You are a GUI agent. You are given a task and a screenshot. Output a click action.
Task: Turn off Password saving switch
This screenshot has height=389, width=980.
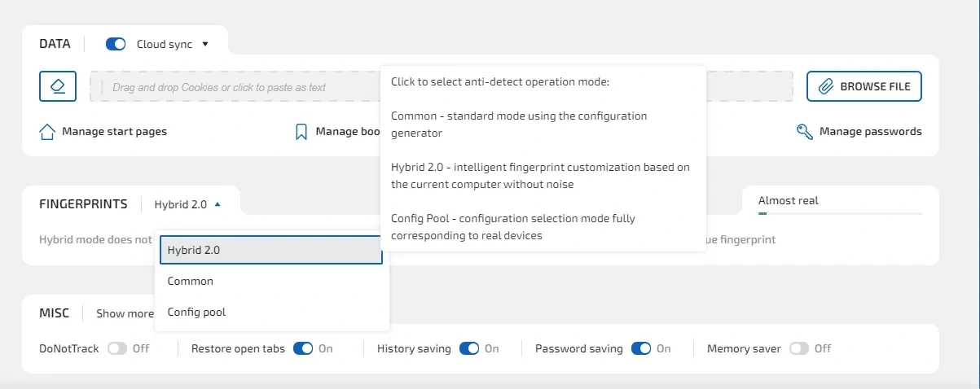tap(641, 348)
